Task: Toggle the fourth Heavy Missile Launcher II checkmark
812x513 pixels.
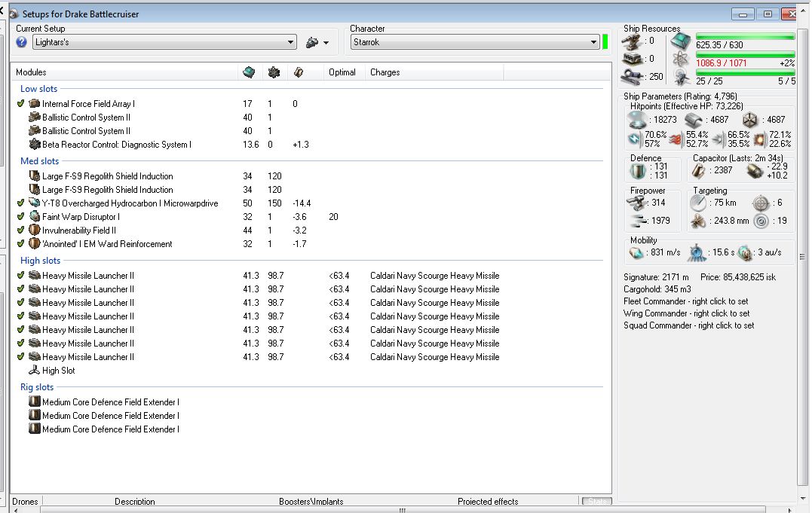Action: [20, 316]
